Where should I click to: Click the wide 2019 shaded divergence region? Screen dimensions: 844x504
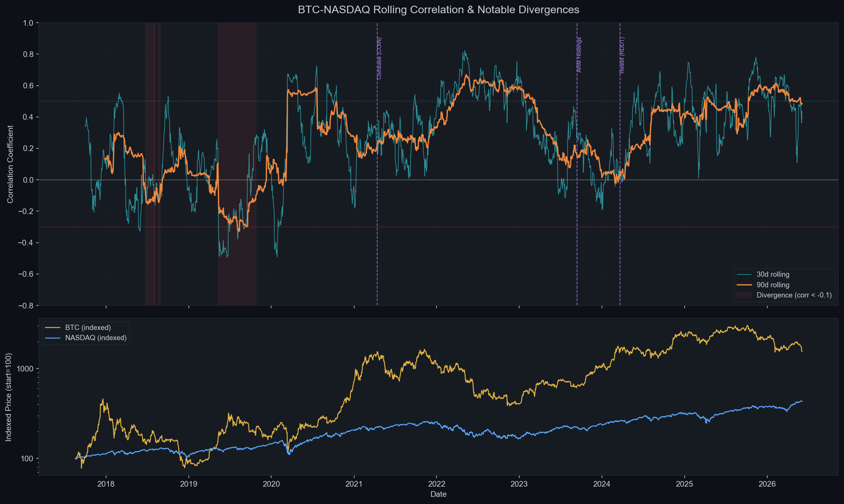click(x=237, y=164)
